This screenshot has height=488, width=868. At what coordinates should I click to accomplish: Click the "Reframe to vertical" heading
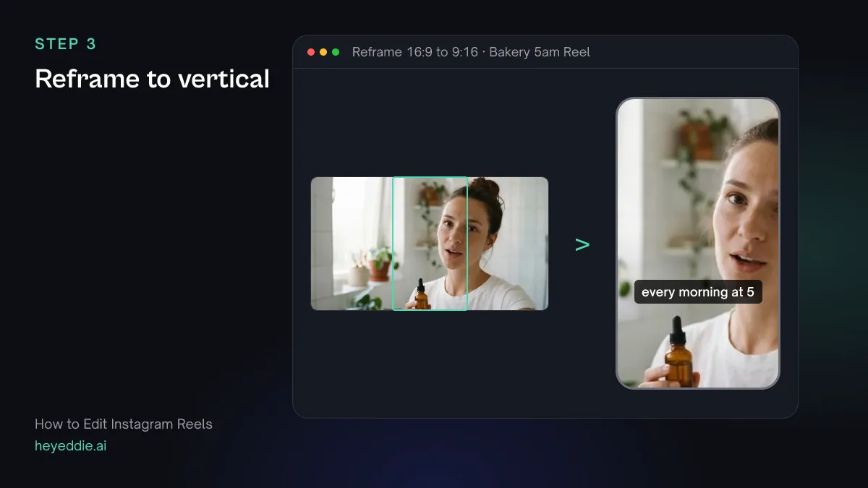click(x=152, y=79)
